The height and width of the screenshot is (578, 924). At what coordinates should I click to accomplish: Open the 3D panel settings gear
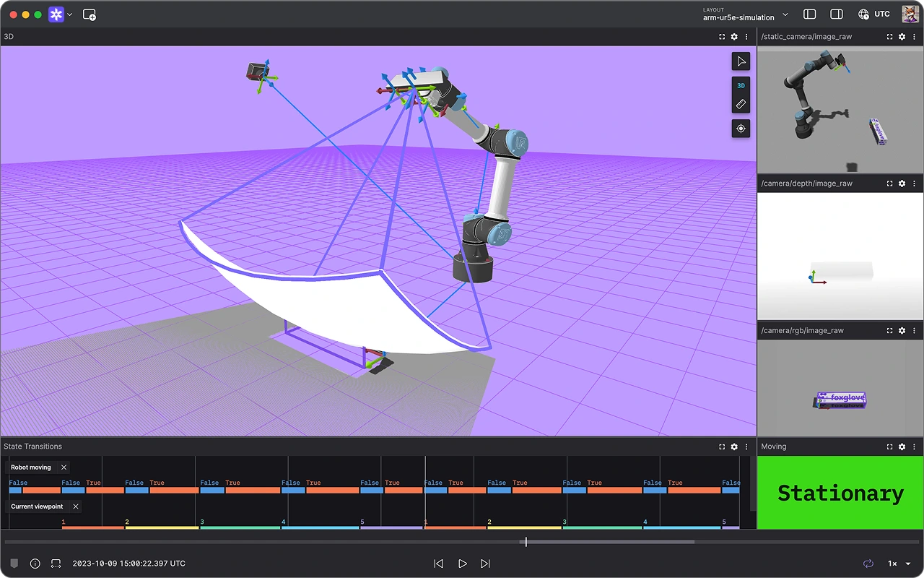(x=733, y=36)
